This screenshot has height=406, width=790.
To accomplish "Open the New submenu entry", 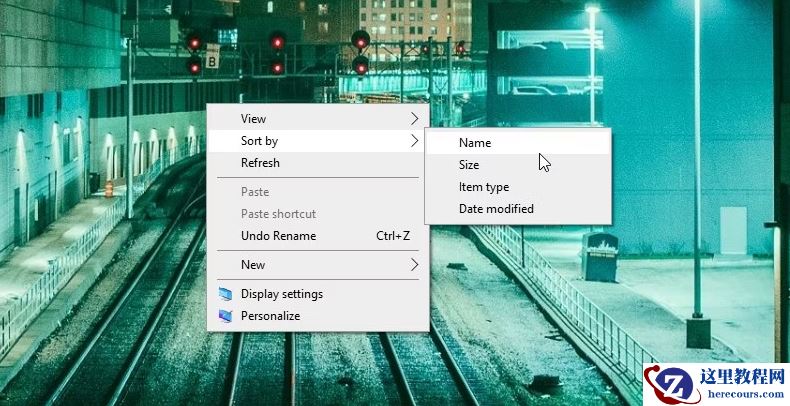I will coord(318,265).
